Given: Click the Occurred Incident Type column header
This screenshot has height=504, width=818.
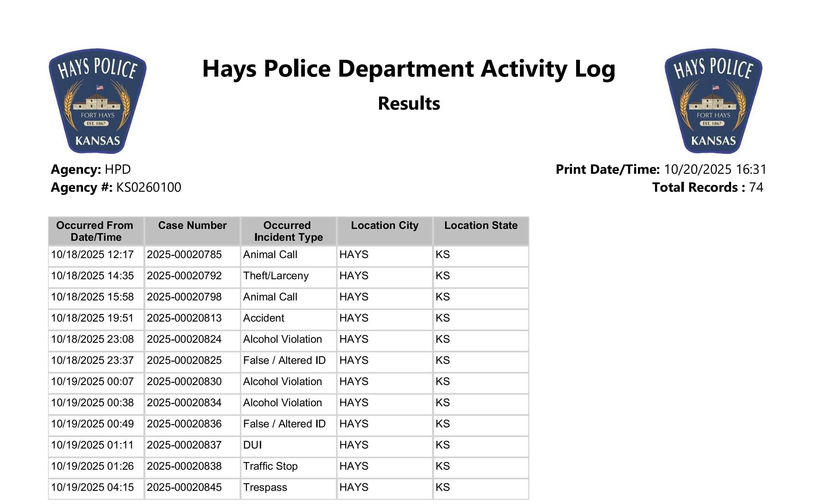Looking at the screenshot, I should click(288, 231).
